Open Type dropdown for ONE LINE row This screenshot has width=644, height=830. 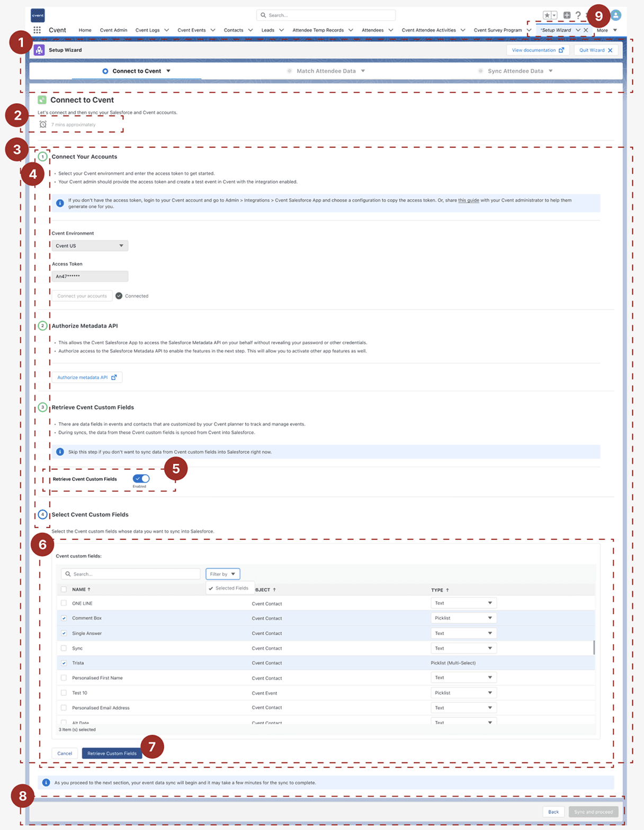tap(463, 603)
